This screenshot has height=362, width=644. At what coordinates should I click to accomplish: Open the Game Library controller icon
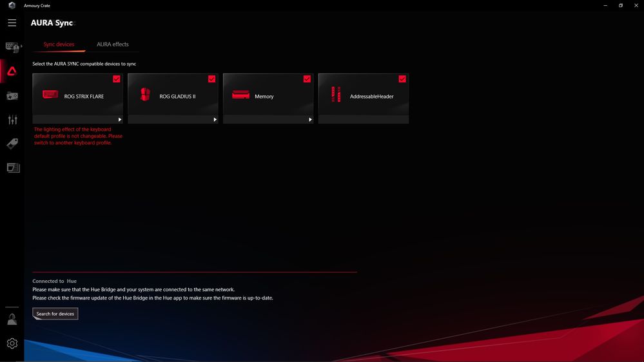(x=12, y=95)
